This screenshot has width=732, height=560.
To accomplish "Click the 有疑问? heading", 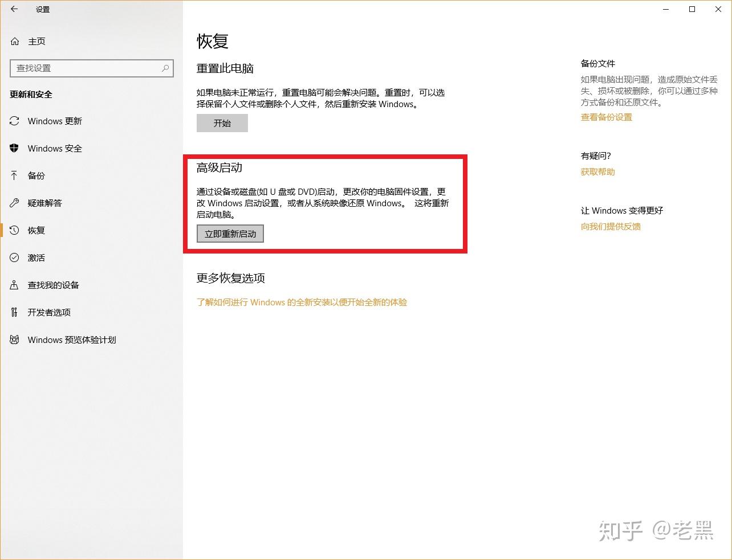I will 596,156.
